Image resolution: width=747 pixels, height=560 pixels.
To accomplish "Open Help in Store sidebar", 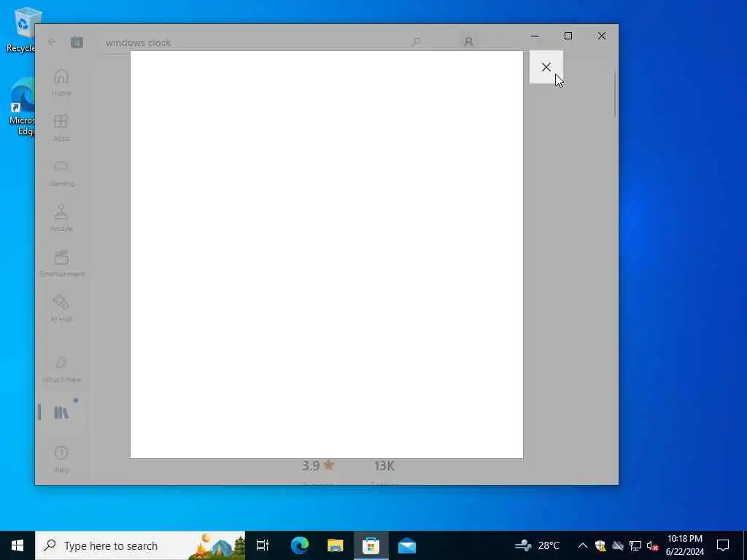I will click(x=61, y=459).
